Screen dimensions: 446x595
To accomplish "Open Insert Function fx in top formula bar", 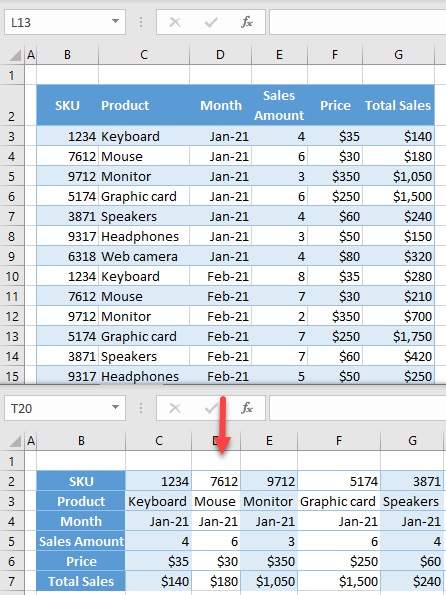I will pos(247,22).
